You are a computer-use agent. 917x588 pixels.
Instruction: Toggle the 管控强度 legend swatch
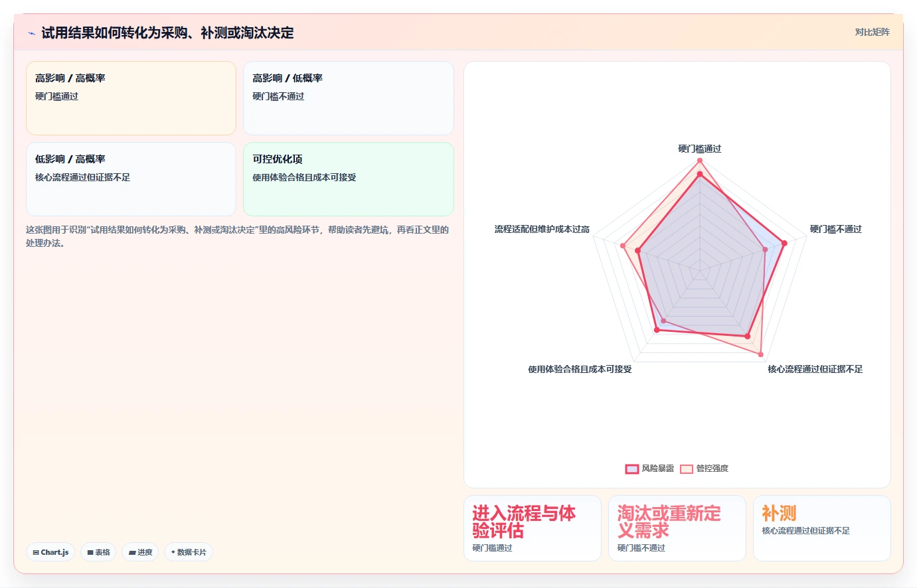coord(687,469)
